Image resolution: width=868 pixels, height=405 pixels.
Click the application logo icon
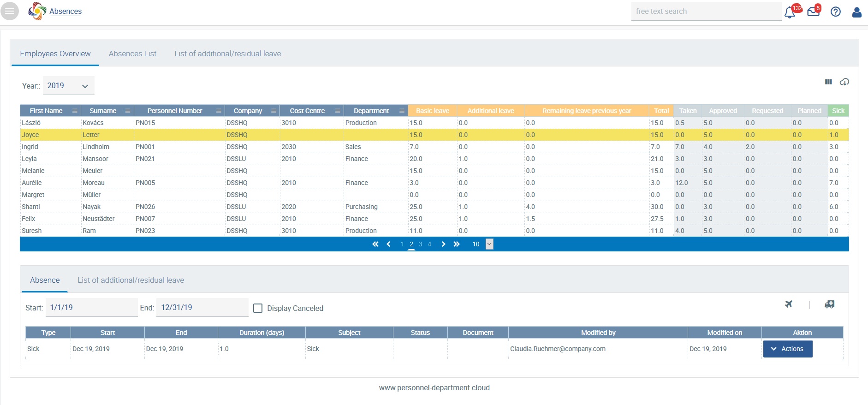[x=37, y=11]
